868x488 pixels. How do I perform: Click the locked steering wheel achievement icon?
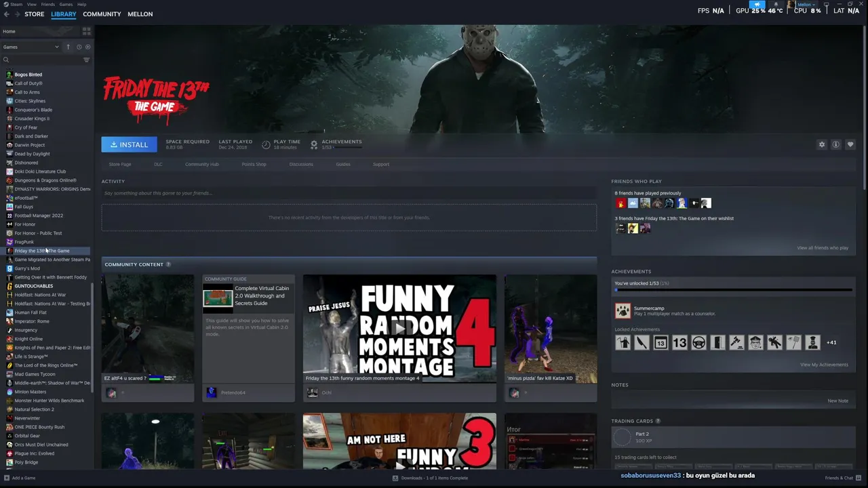(x=698, y=342)
